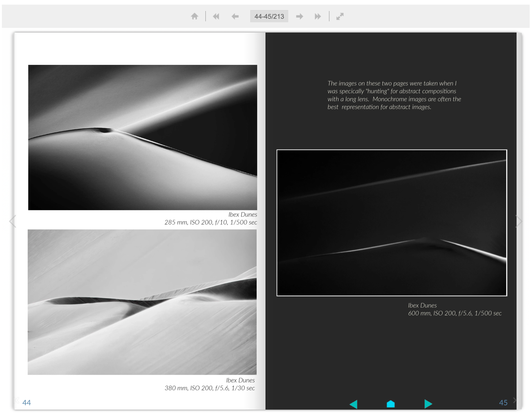Go back one page with the left arrow icon

point(235,16)
